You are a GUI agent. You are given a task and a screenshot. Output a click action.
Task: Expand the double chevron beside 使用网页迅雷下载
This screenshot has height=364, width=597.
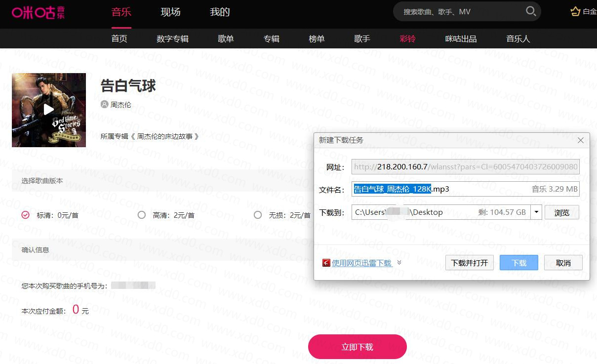[x=399, y=262]
